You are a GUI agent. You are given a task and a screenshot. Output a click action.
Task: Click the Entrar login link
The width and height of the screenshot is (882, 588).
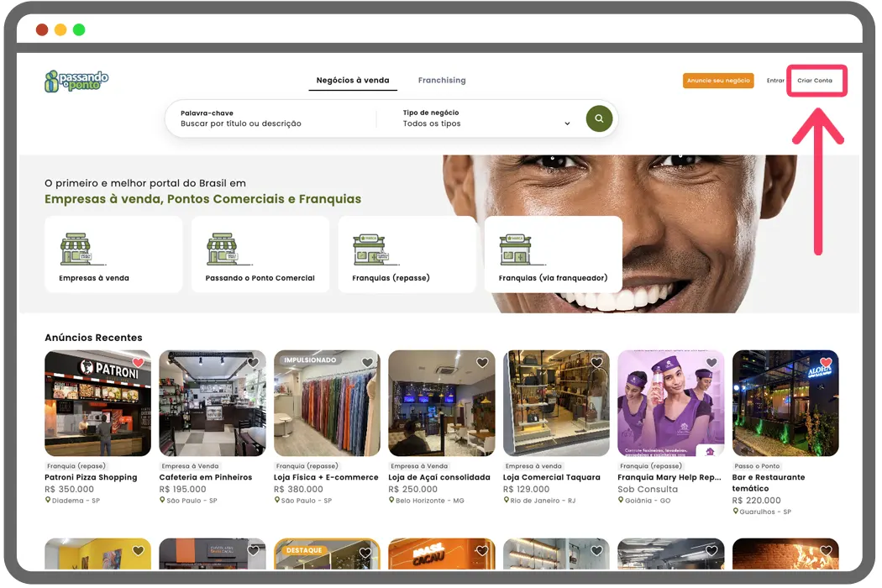(775, 81)
